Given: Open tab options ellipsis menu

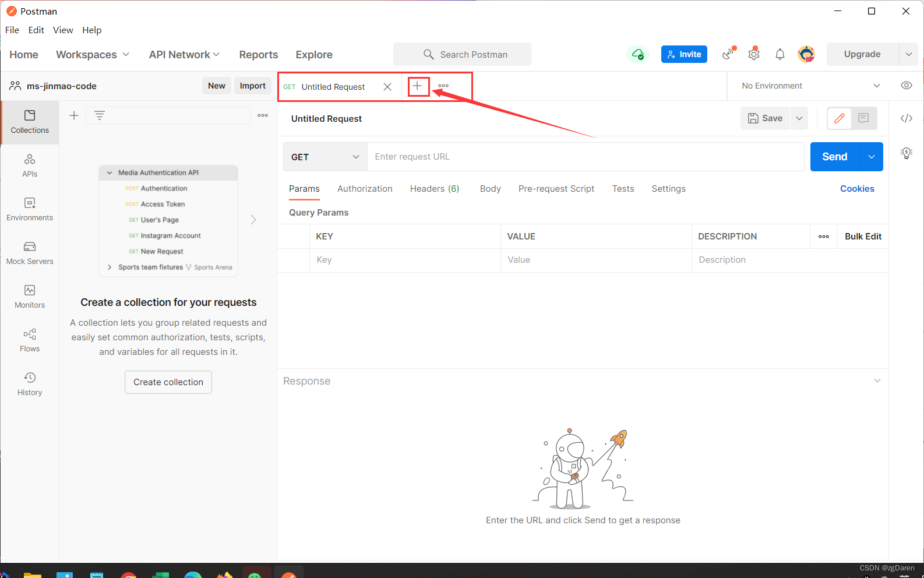Looking at the screenshot, I should (443, 86).
